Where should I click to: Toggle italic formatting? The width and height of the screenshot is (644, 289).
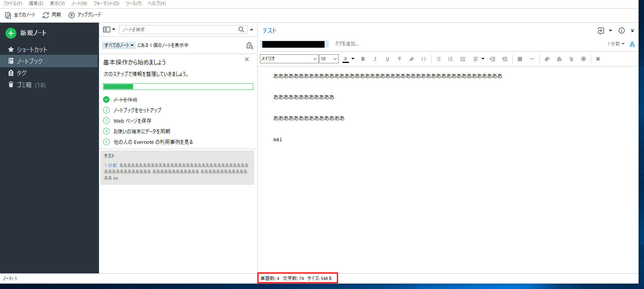click(x=375, y=59)
